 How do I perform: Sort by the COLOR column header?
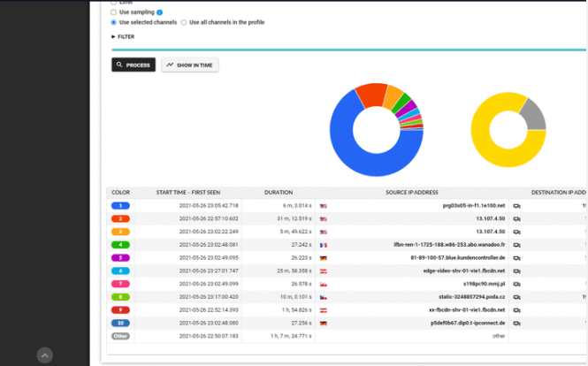pos(121,193)
